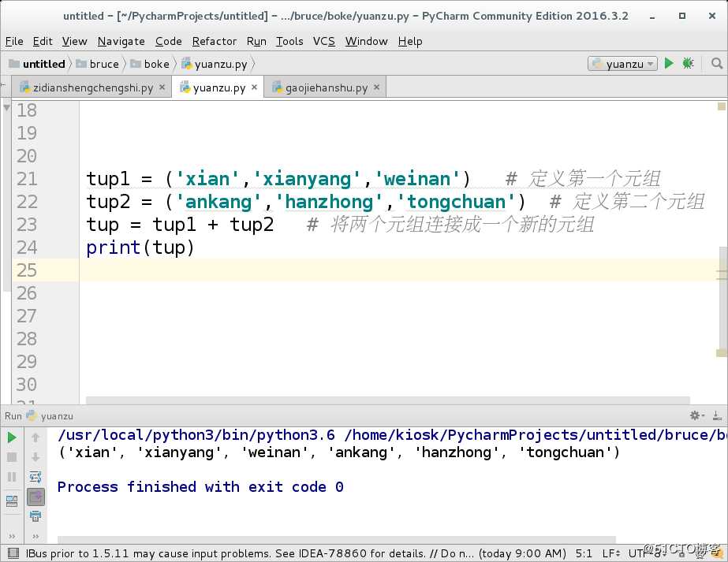Open the Help menu

[409, 41]
